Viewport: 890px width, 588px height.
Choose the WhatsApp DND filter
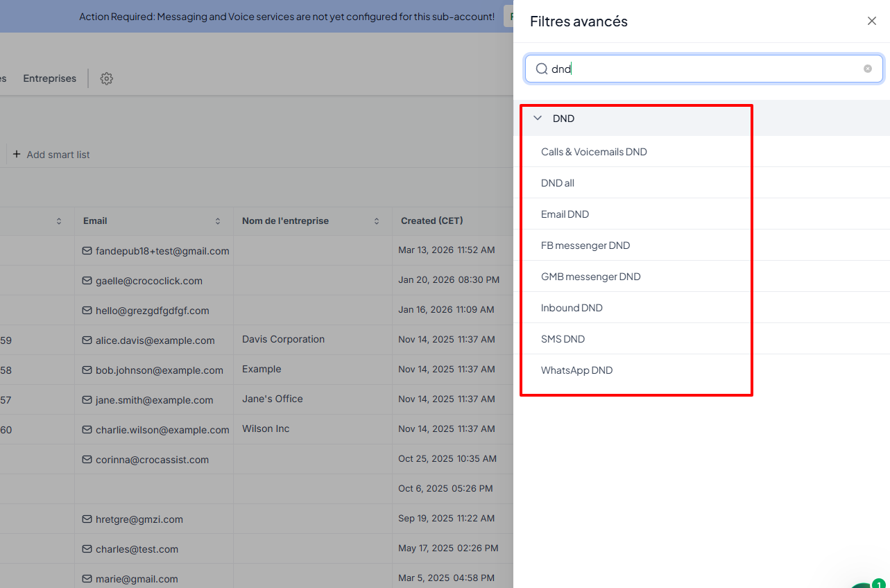[576, 370]
